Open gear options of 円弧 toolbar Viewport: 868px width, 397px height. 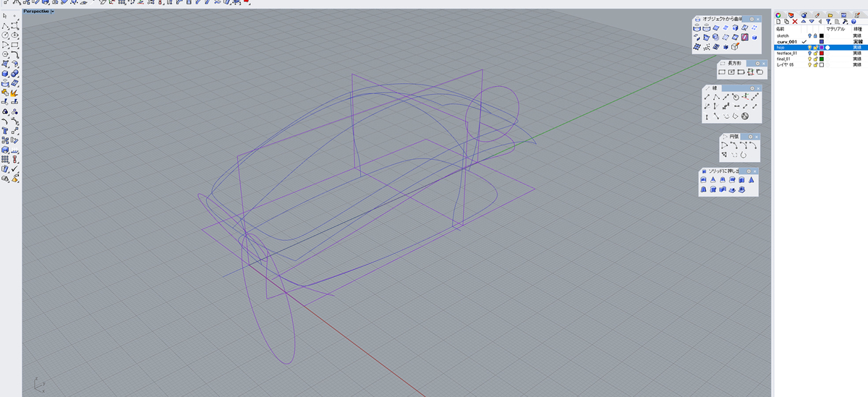(x=751, y=137)
